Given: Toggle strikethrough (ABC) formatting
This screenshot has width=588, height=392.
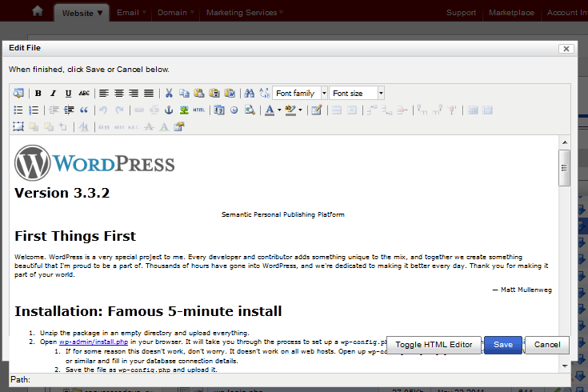Looking at the screenshot, I should (84, 93).
